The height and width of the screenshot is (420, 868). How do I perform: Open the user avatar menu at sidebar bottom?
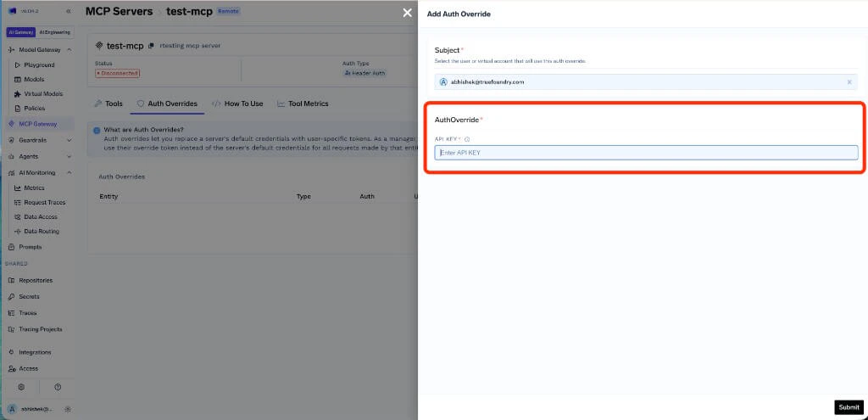pos(12,409)
